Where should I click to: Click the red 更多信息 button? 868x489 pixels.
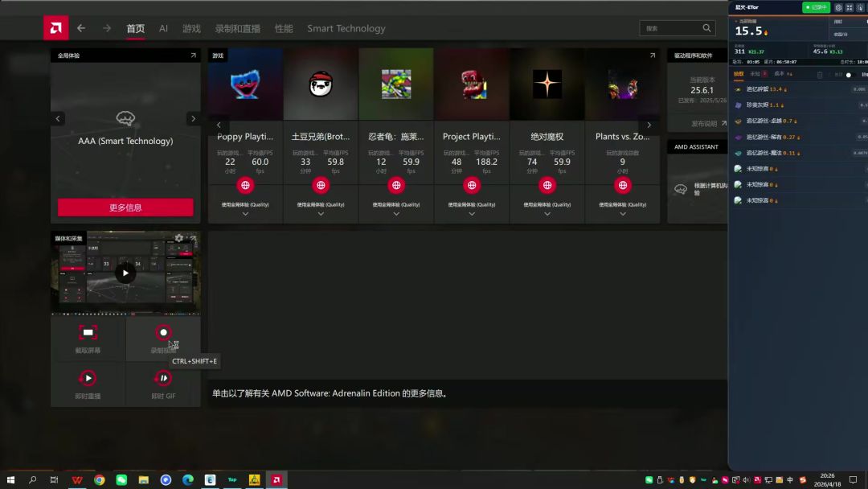(x=125, y=208)
